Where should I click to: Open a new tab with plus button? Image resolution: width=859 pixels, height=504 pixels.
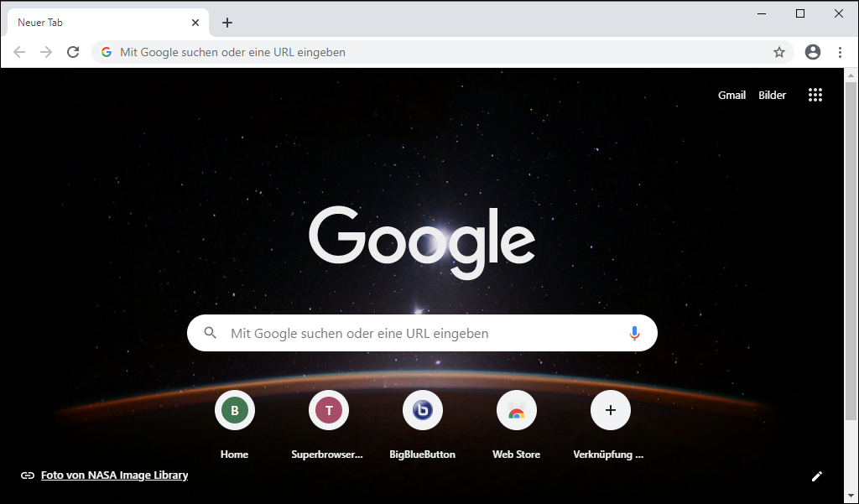[227, 23]
